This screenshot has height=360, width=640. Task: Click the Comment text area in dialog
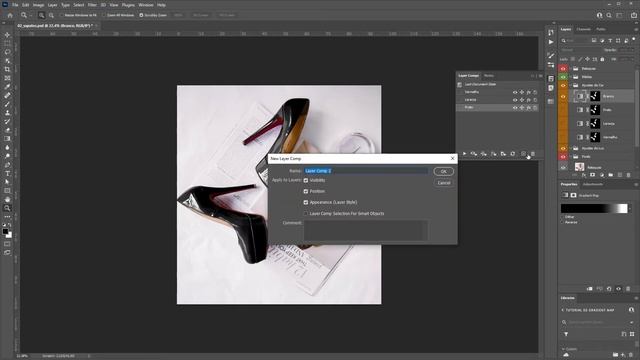366,230
